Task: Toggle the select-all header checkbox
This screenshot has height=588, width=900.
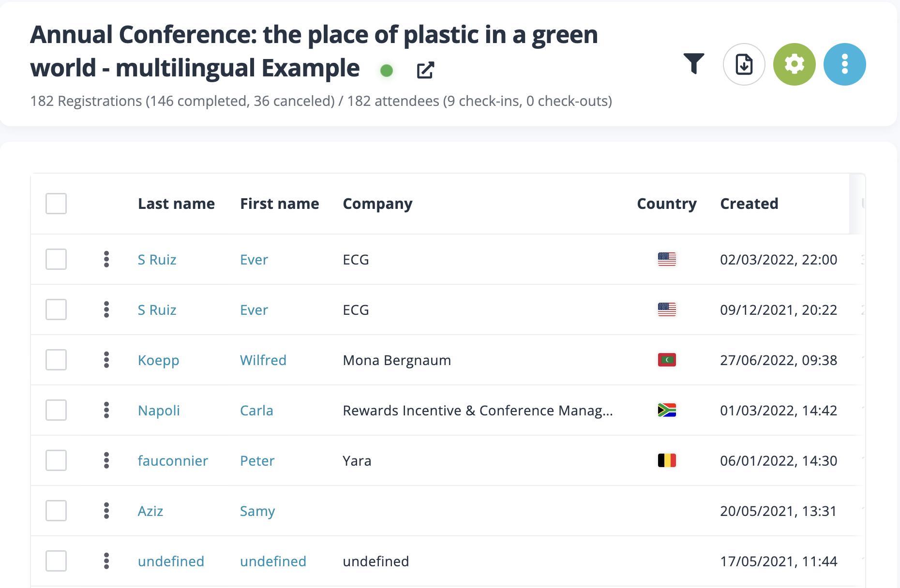Action: (x=56, y=204)
